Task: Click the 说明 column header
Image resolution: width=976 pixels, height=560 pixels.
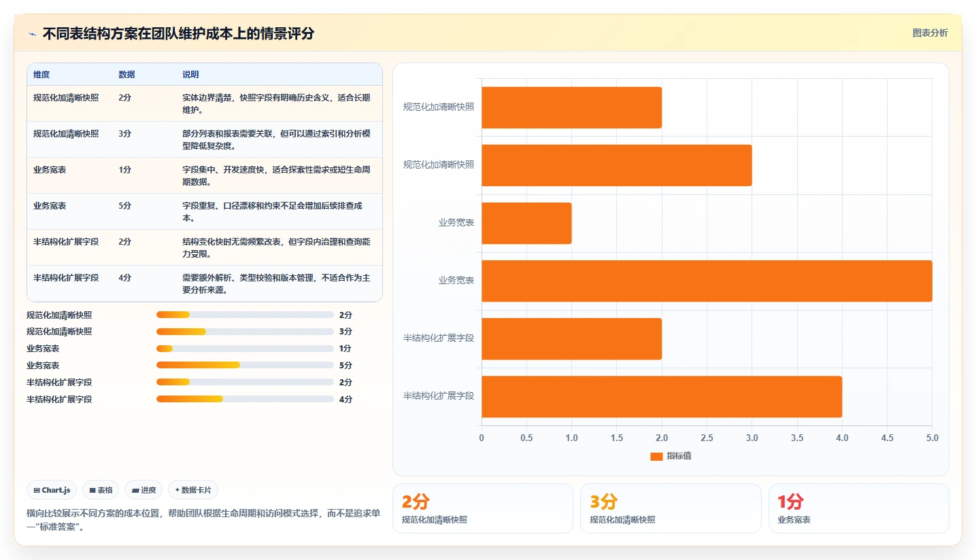Action: (x=190, y=75)
